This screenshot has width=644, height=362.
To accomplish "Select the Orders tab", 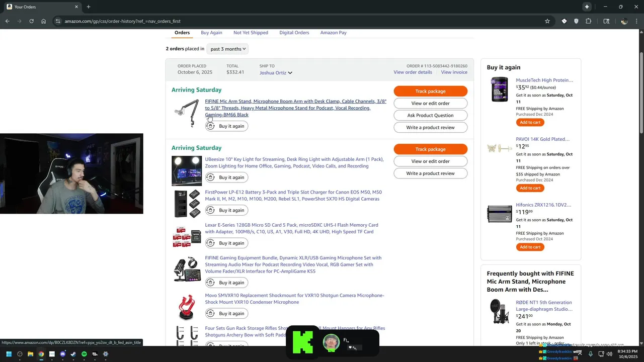I will (182, 33).
